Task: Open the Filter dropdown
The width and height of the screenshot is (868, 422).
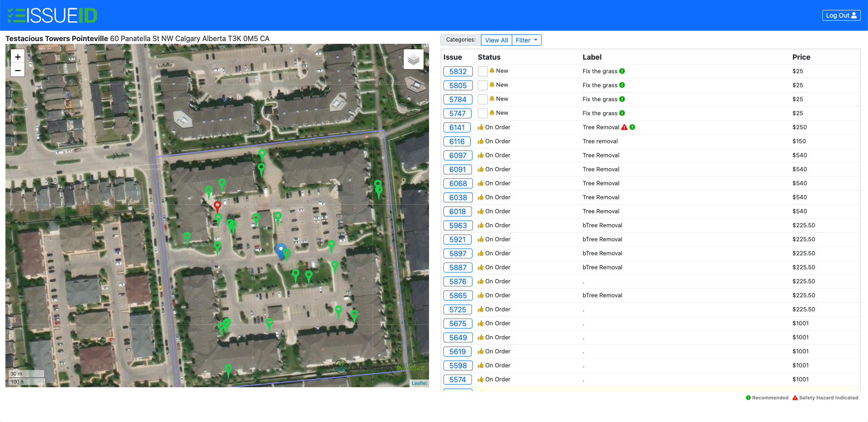Action: pos(527,40)
